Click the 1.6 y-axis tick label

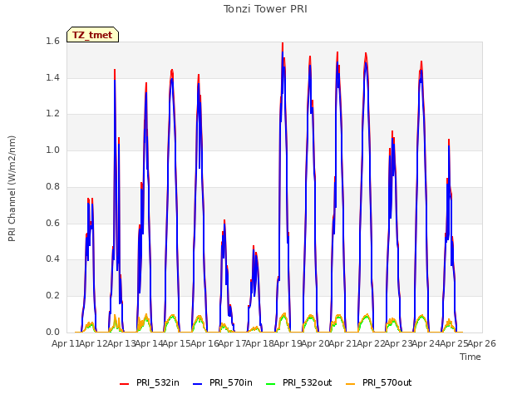click(x=52, y=42)
